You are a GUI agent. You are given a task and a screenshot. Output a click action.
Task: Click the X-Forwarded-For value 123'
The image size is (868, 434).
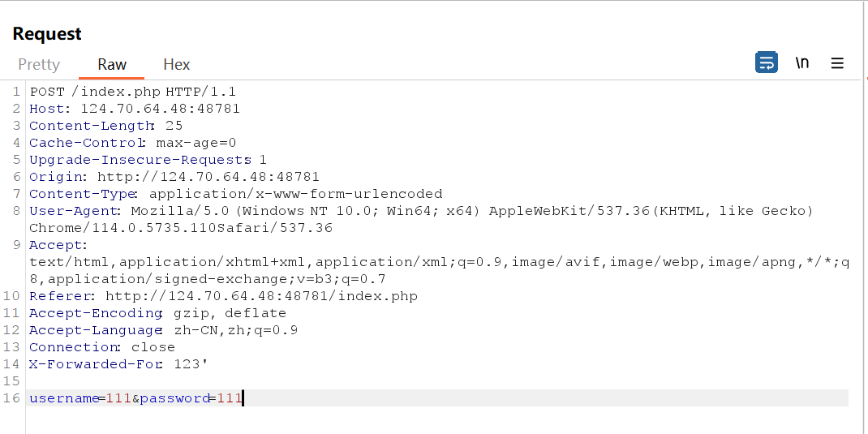[x=191, y=364]
